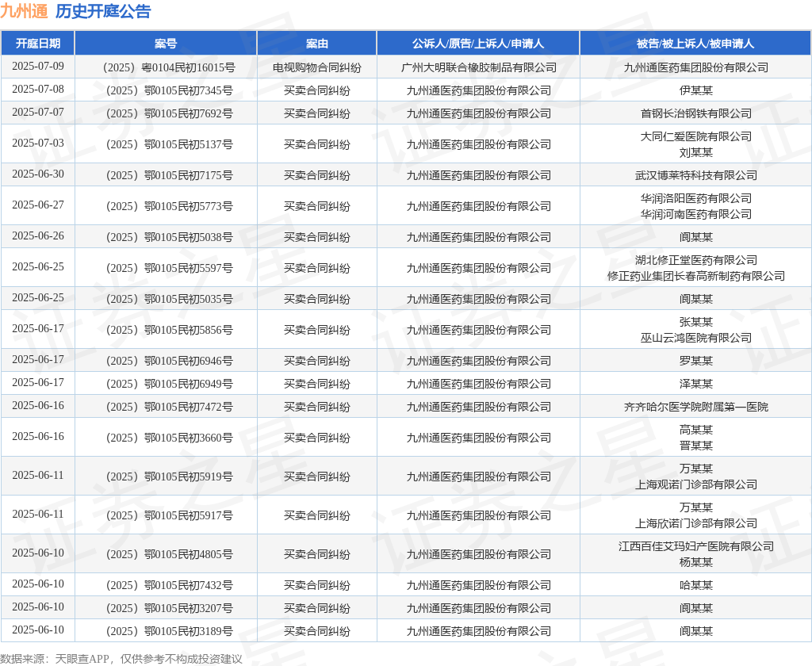Click defendant 上海观诺门诊部有限公司
This screenshot has height=666, width=812.
point(696,484)
